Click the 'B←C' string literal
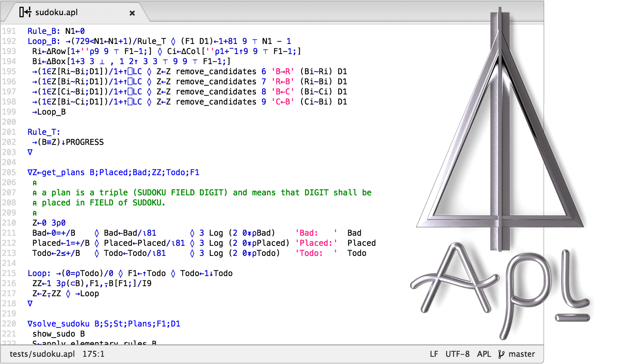Image resolution: width=632 pixels, height=364 pixels. pyautogui.click(x=283, y=92)
